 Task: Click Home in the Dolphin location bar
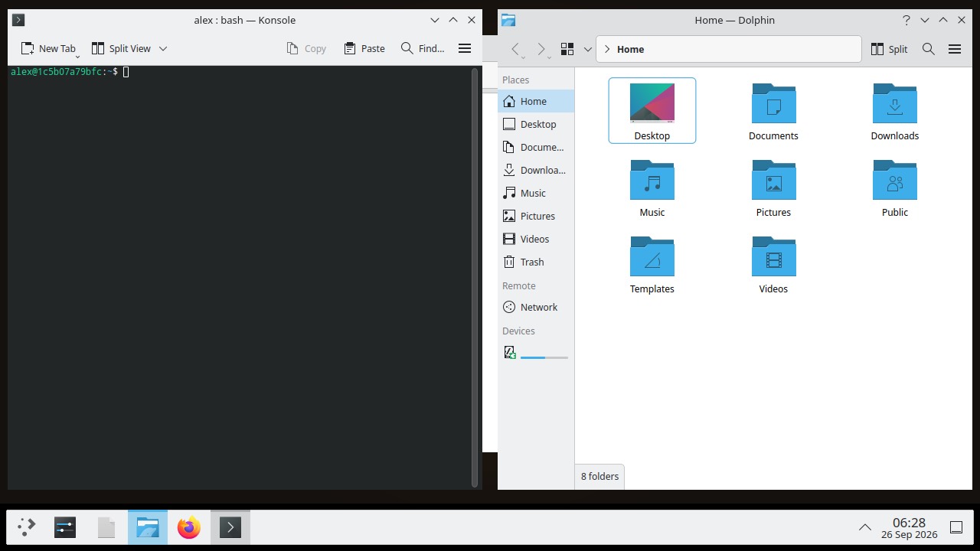tap(630, 49)
